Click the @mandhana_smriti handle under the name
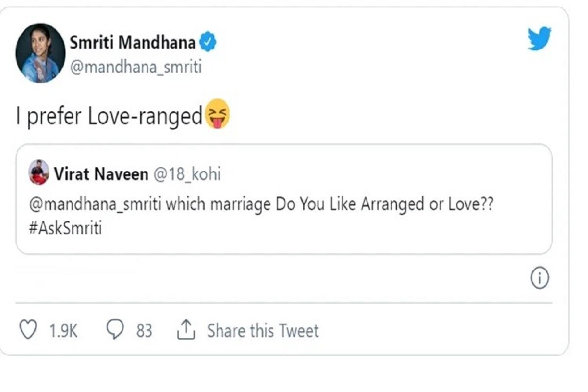This screenshot has width=588, height=392. pos(136,67)
